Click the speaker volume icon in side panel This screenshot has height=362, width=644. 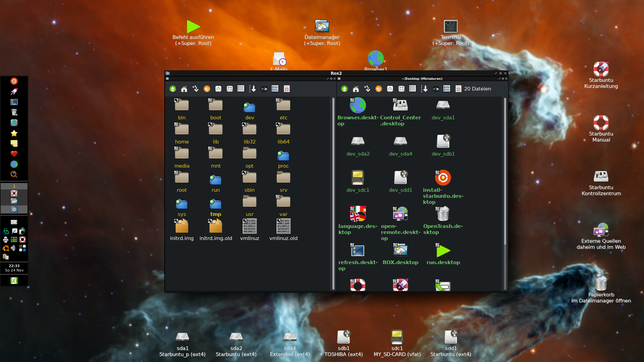pyautogui.click(x=13, y=248)
